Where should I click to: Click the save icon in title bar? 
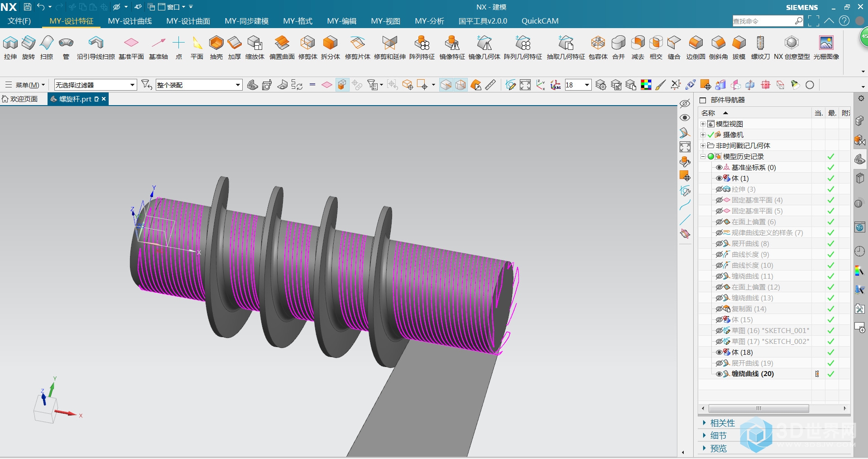pos(27,7)
